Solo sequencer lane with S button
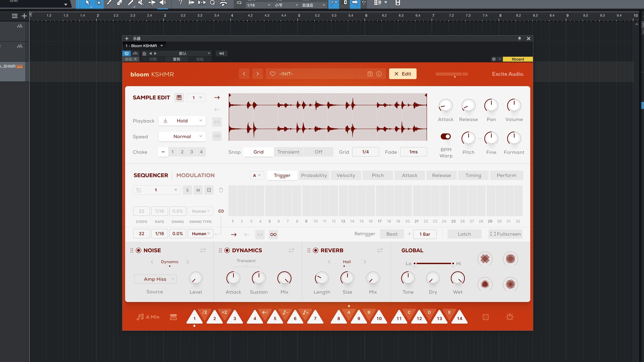Image resolution: width=644 pixels, height=362 pixels. (187, 190)
